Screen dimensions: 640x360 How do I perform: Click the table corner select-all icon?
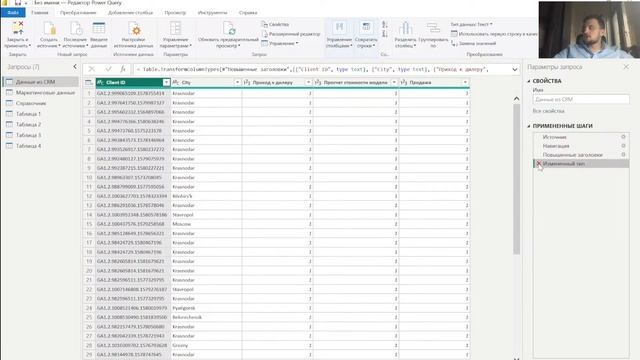[89, 82]
